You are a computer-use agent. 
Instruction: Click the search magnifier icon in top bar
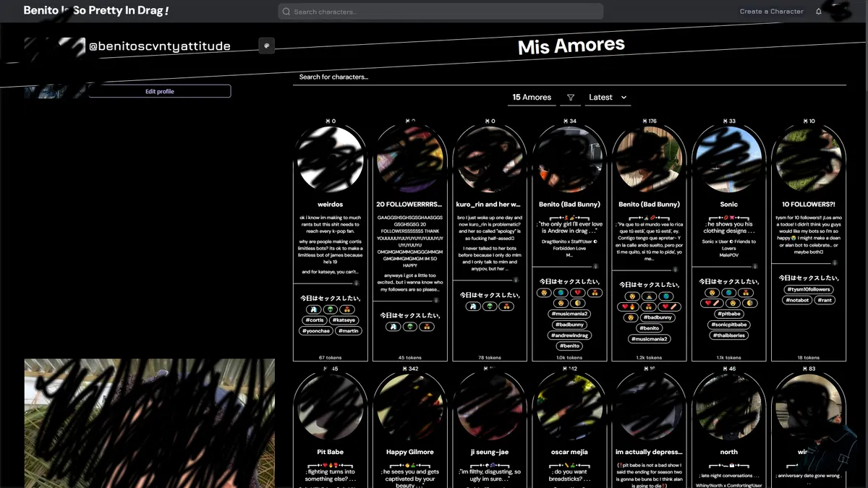pyautogui.click(x=286, y=12)
